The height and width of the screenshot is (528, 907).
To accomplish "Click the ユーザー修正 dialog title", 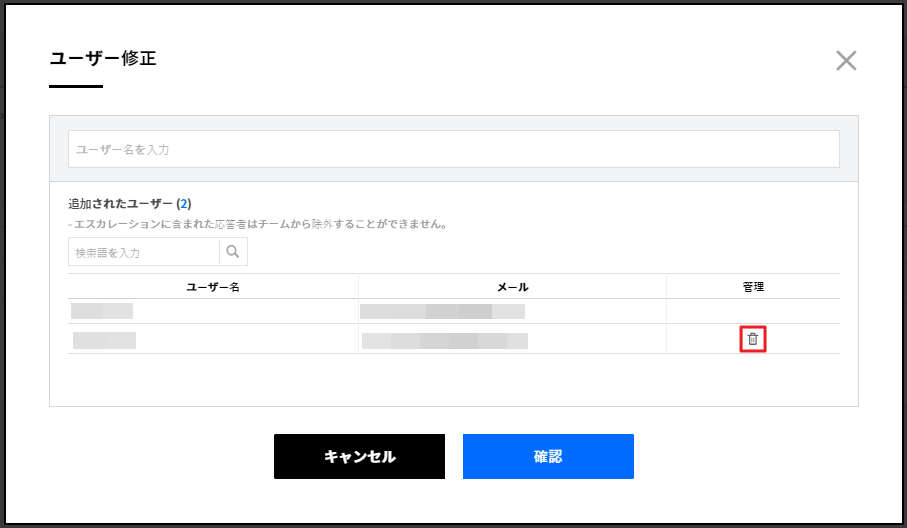I will 103,58.
